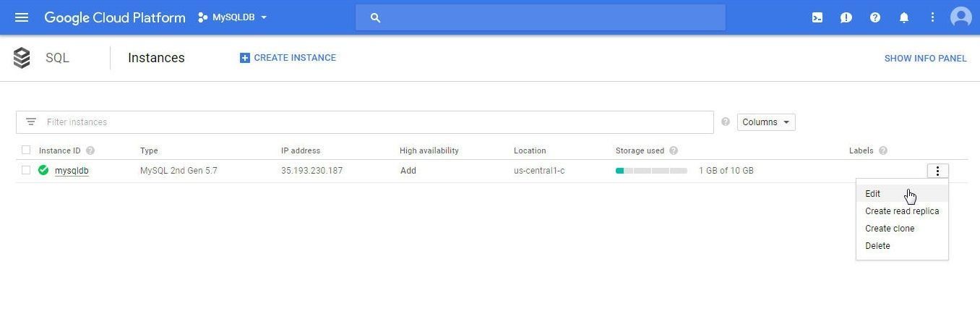Open the hamburger navigation menu

[x=22, y=17]
